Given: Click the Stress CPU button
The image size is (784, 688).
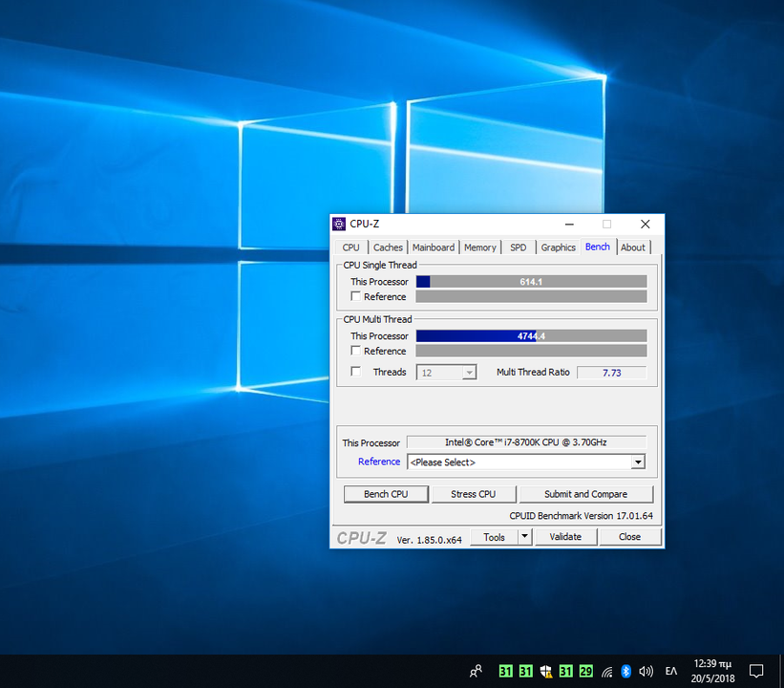Looking at the screenshot, I should point(473,494).
